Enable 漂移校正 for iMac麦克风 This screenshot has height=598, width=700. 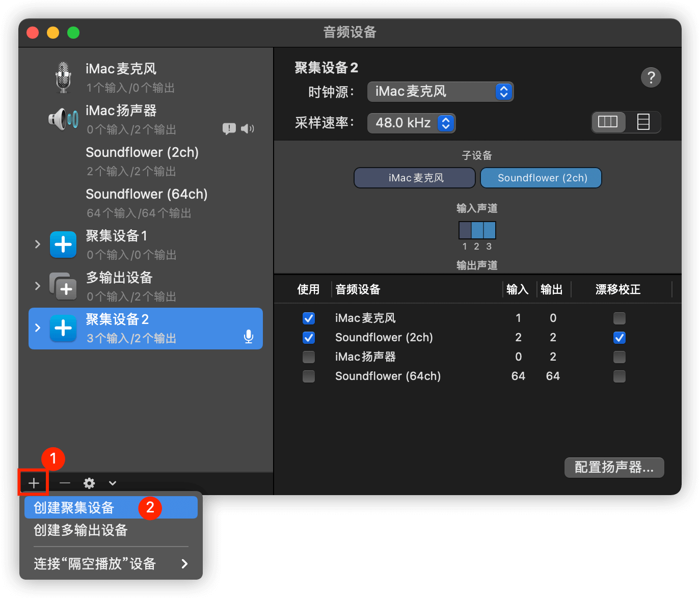[620, 318]
